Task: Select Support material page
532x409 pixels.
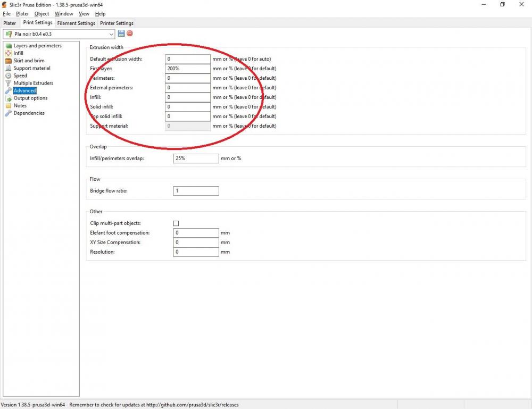Action: point(32,68)
